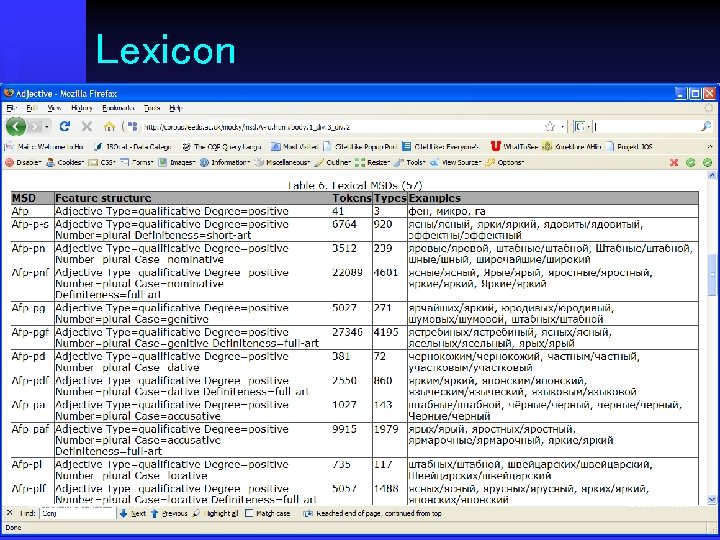
Task: Click page scrollbar up arrow
Action: (712, 174)
